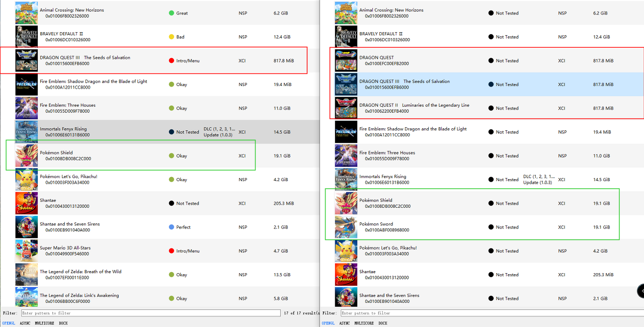Select Immortals Fenyx Rising icon, right window
The height and width of the screenshot is (327, 644).
point(346,180)
